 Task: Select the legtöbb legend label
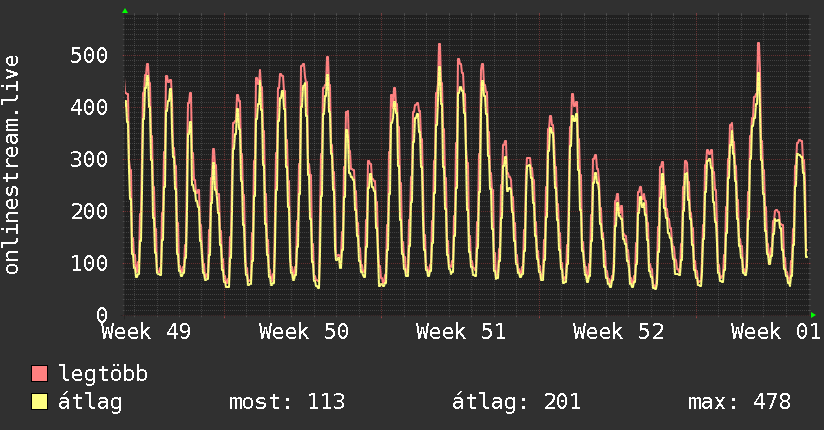tap(103, 374)
